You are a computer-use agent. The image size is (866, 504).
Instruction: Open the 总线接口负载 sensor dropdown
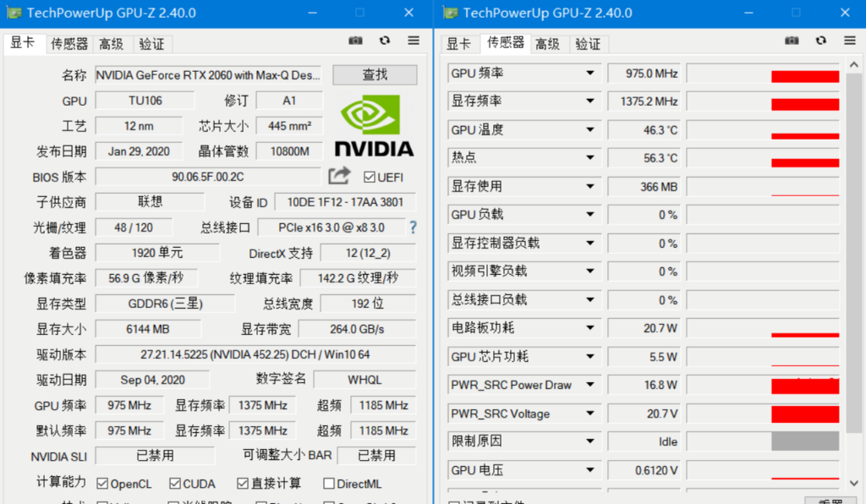(x=589, y=299)
